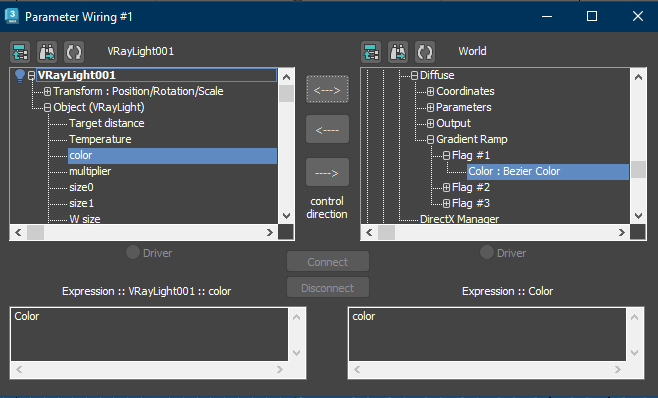The image size is (658, 398).
Task: Click left Refresh Tree View icon
Action: coord(74,52)
